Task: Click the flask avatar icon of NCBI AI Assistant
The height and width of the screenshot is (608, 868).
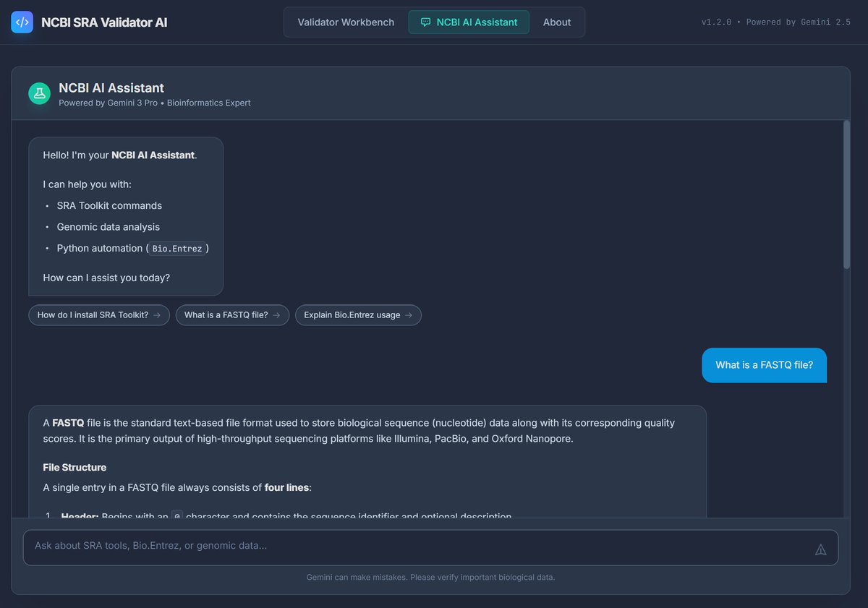Action: click(x=40, y=93)
